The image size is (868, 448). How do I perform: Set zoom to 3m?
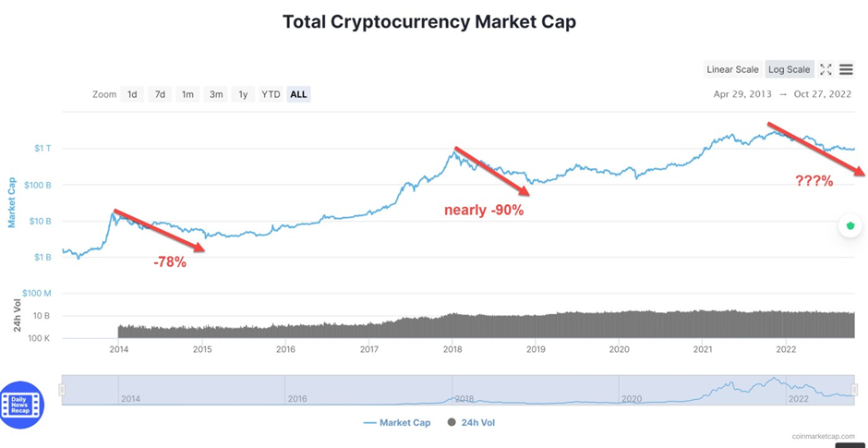pos(216,94)
